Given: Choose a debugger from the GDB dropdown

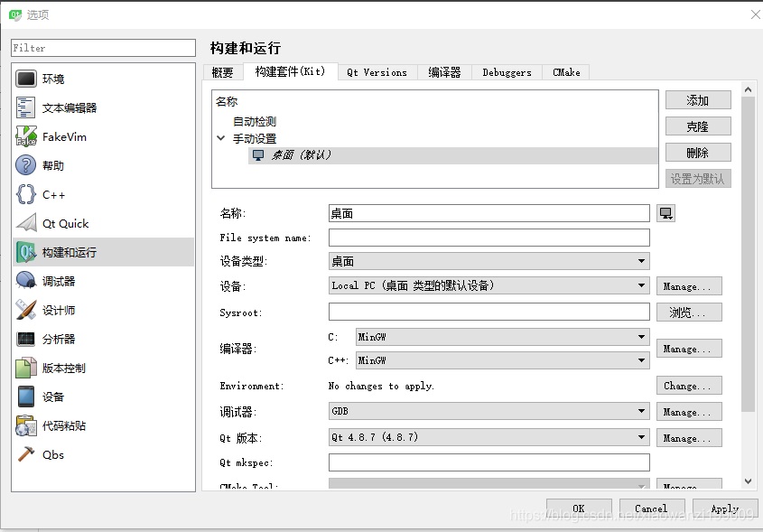Looking at the screenshot, I should 489,412.
